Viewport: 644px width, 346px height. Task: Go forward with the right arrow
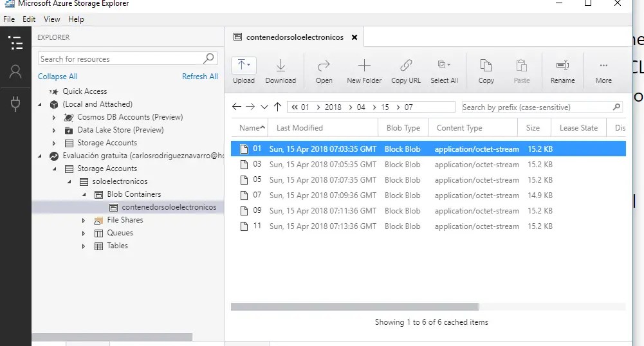(x=250, y=107)
